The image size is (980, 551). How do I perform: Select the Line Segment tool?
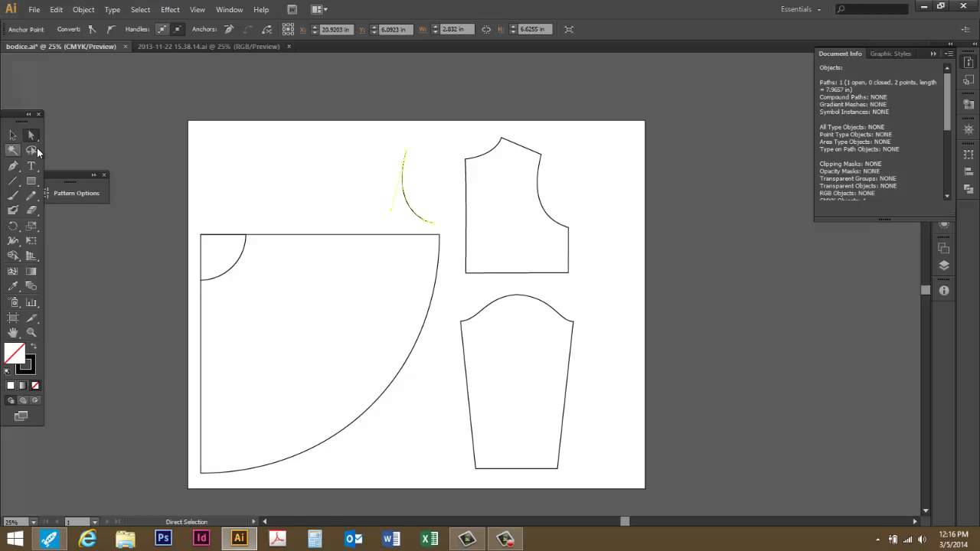click(x=13, y=181)
